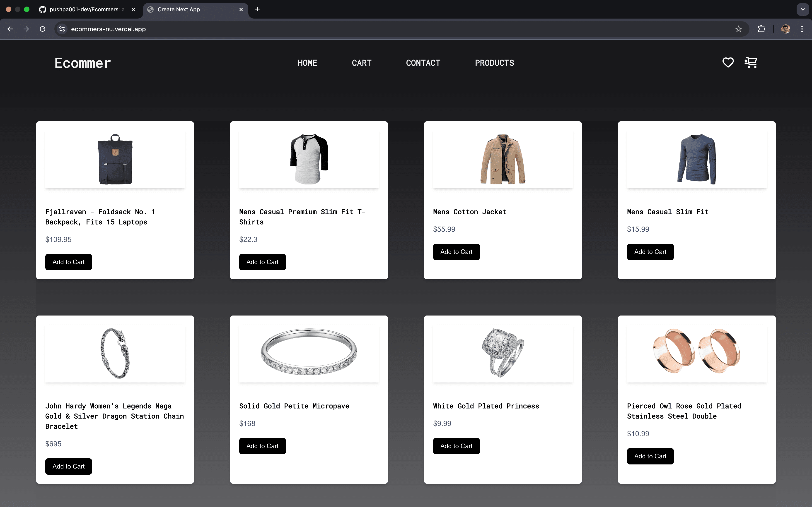Bookmark page with star icon

pos(738,29)
